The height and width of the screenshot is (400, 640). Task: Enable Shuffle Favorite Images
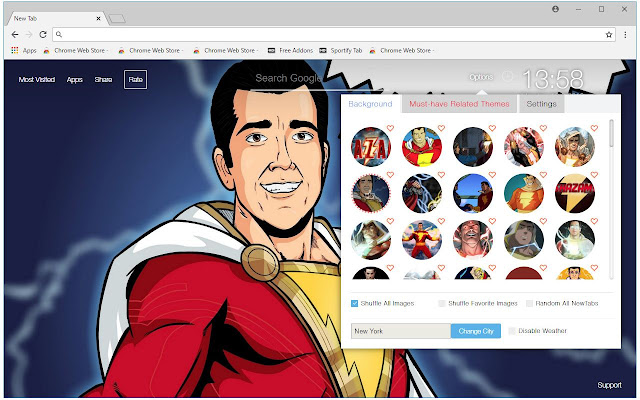(442, 303)
